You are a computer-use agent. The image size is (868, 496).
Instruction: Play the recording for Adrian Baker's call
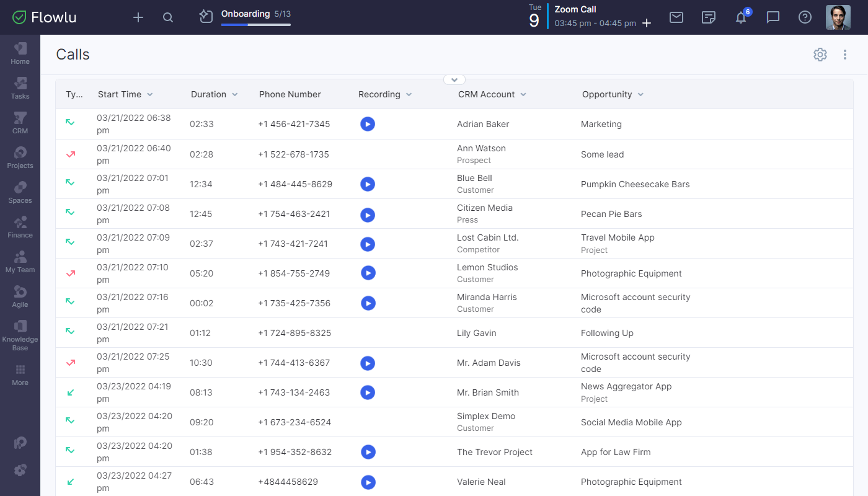click(368, 124)
